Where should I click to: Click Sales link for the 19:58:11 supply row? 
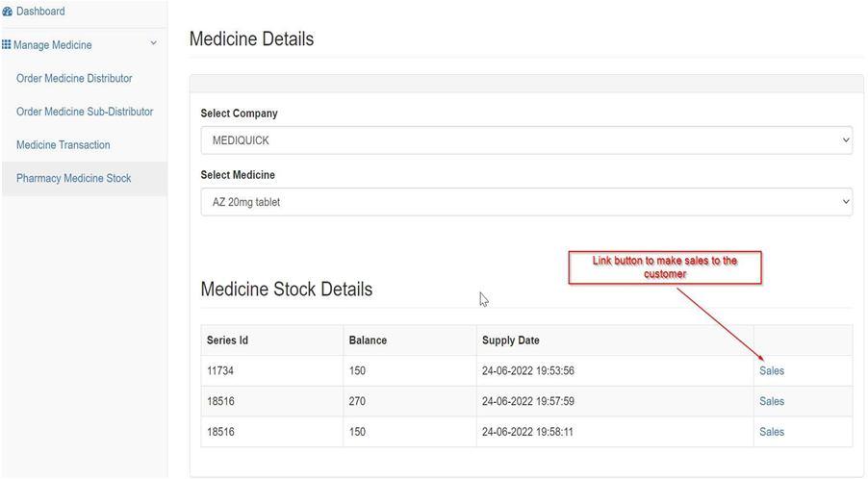coord(772,432)
